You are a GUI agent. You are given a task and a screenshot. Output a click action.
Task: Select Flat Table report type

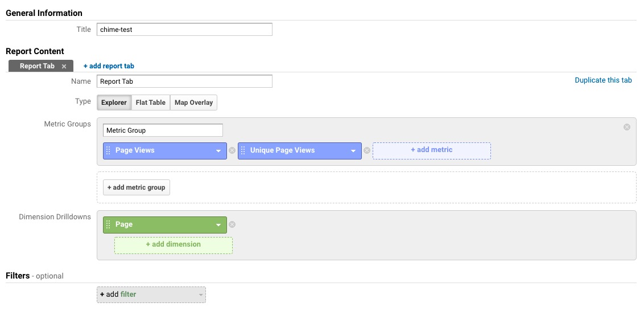click(x=150, y=103)
